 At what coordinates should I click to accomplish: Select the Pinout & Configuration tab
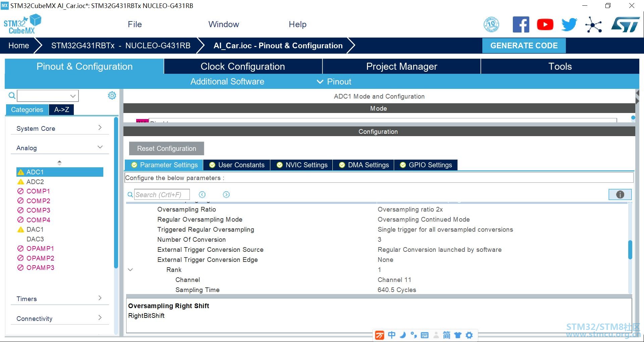(84, 66)
